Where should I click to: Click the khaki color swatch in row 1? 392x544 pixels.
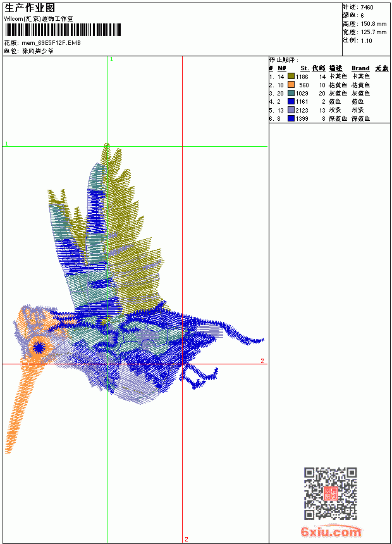[291, 77]
